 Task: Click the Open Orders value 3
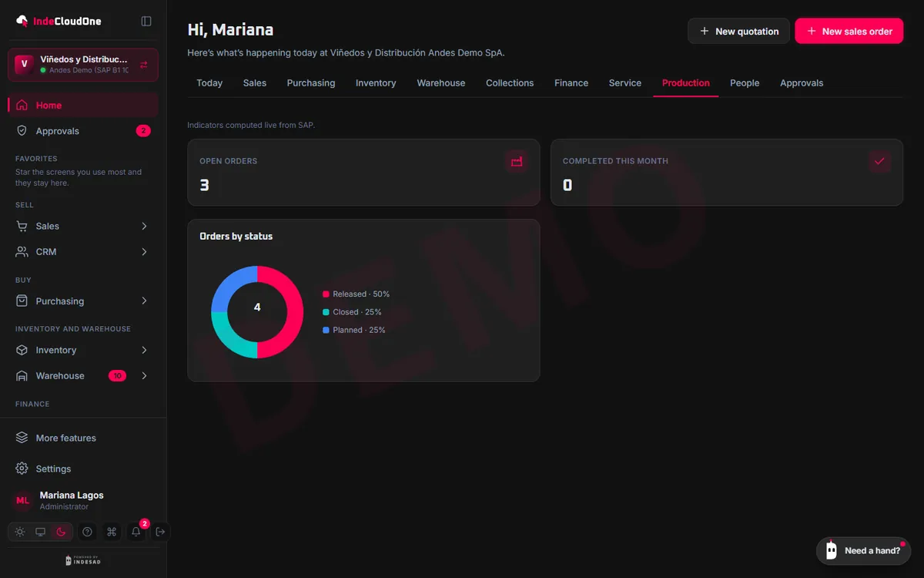click(x=204, y=185)
